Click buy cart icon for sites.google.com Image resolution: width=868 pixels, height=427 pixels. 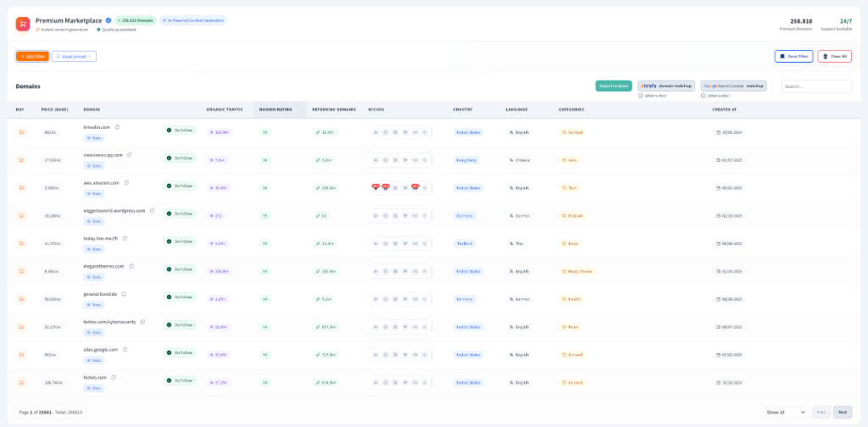click(x=21, y=354)
